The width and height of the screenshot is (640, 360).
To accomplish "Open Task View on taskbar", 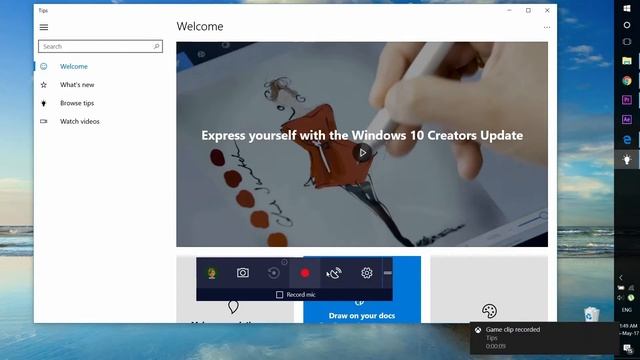I will pyautogui.click(x=627, y=42).
